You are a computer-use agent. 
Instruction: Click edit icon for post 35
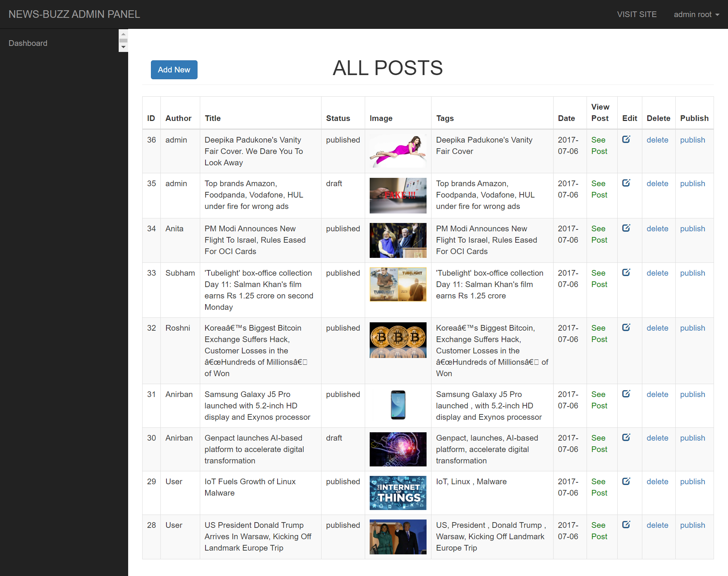(x=626, y=183)
